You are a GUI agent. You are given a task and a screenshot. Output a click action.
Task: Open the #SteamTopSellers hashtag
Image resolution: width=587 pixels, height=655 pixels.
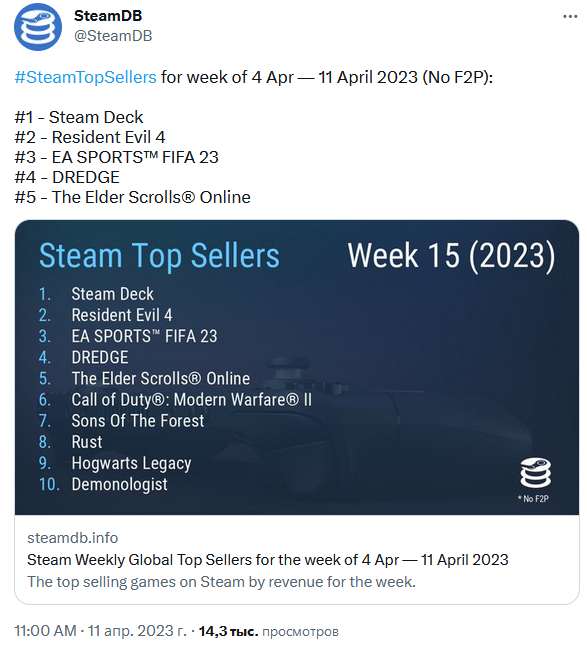point(85,77)
